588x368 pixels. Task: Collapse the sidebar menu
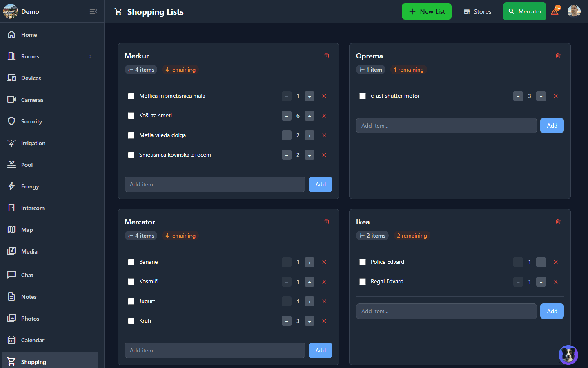[94, 11]
